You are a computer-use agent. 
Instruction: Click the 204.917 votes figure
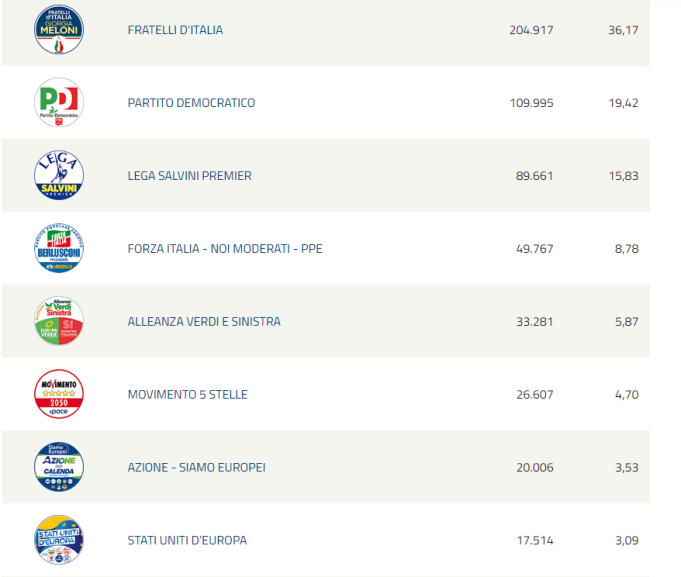click(531, 30)
